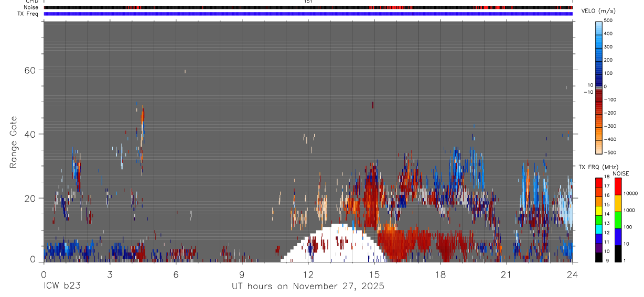The image size is (644, 297).
Task: Click the blue TX Freq strip above plot
Action: [308, 14]
